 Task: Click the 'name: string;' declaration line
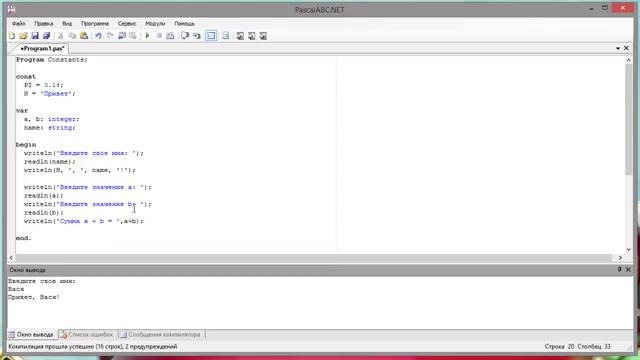coord(49,128)
